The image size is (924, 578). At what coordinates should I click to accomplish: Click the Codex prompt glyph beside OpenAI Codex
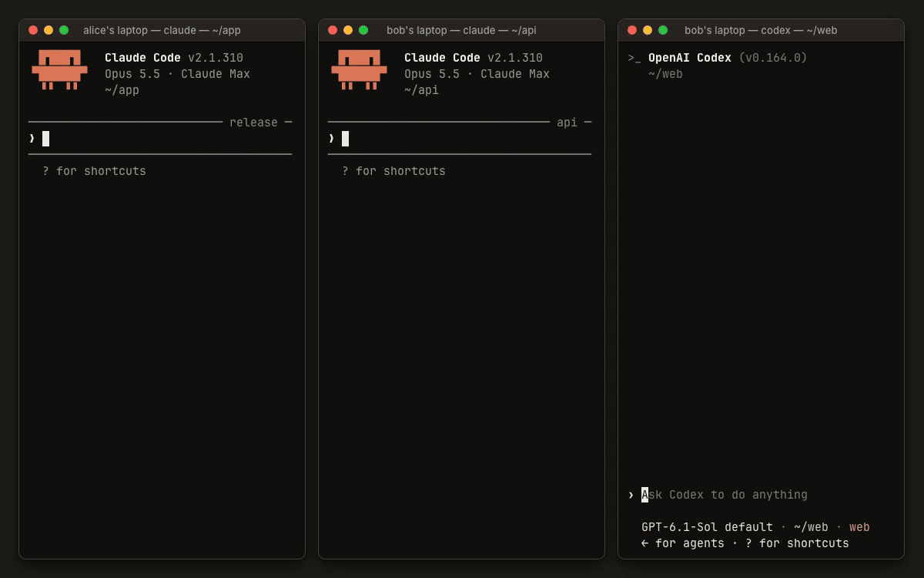click(x=634, y=58)
